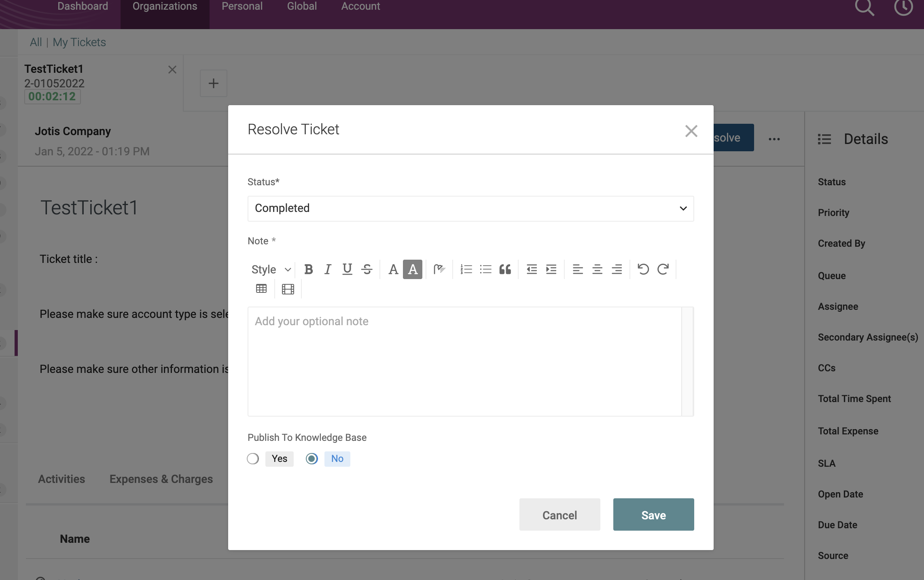This screenshot has width=924, height=580.
Task: Open the All tickets link
Action: click(x=36, y=42)
